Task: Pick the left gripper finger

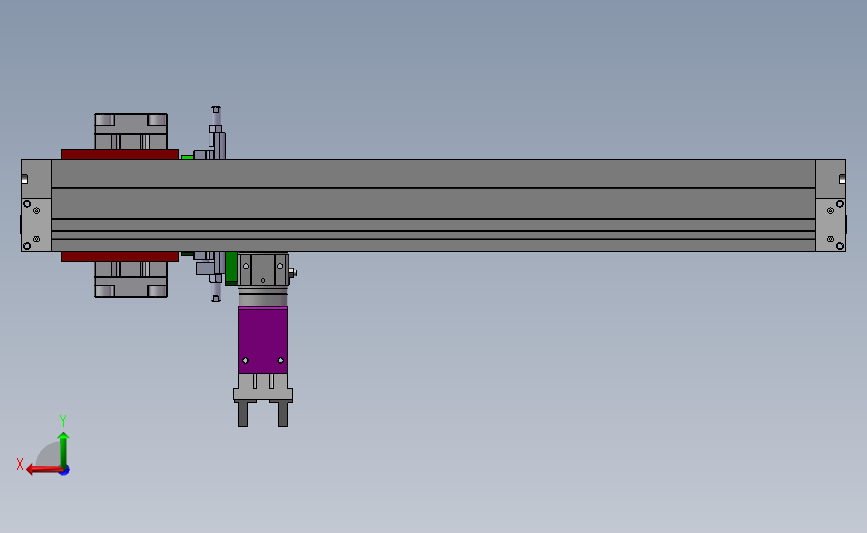Action: [243, 414]
